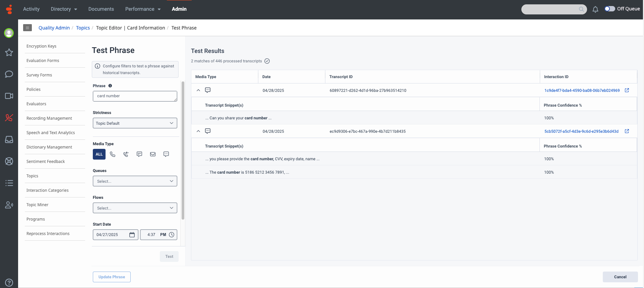Click the Update Phrase button
Viewport: 644px width, 288px height.
(112, 277)
